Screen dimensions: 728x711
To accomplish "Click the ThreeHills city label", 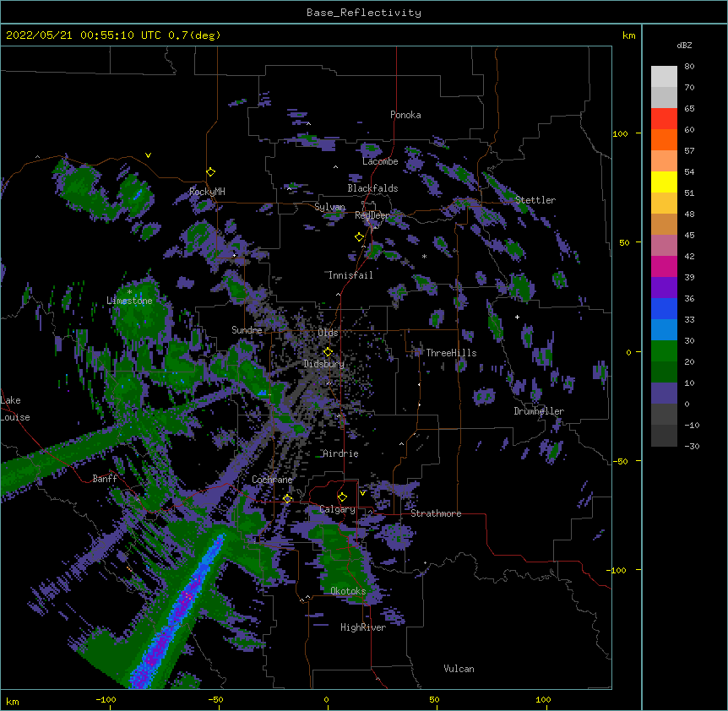I will coord(451,353).
